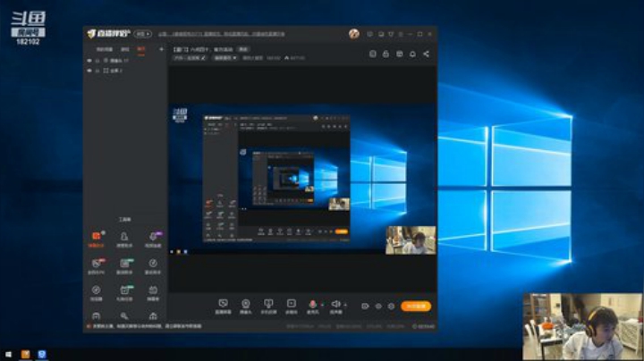
Task: Open the message icon in title bar
Action: pos(370,34)
